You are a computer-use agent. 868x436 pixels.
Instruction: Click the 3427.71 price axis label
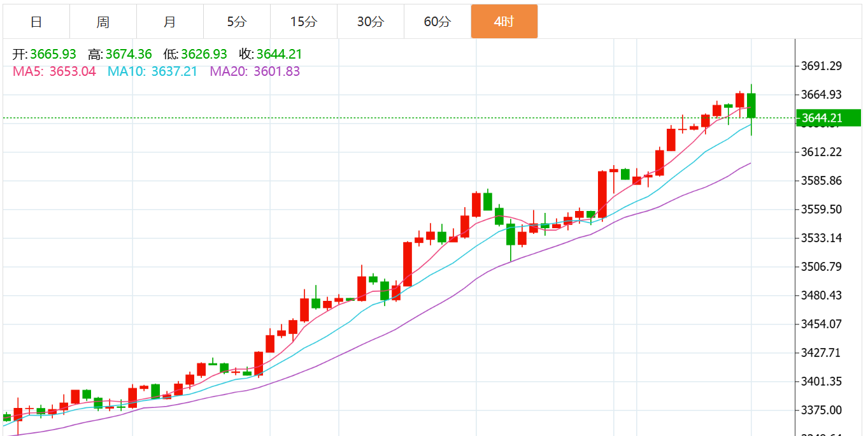pos(822,352)
